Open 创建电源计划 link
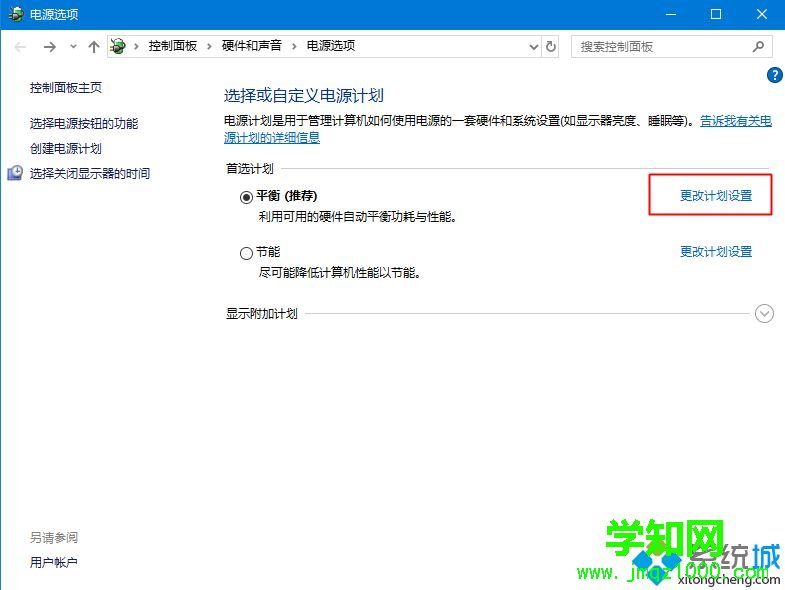 [66, 148]
